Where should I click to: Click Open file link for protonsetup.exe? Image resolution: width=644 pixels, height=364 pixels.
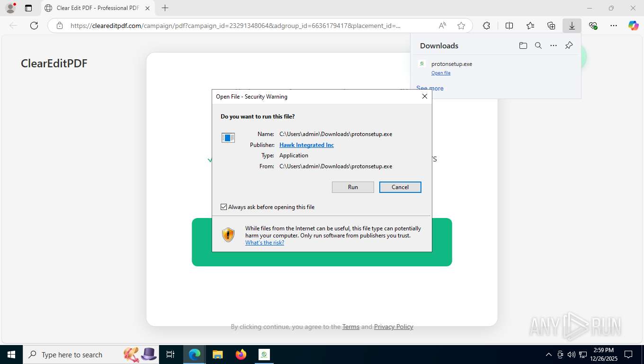441,73
